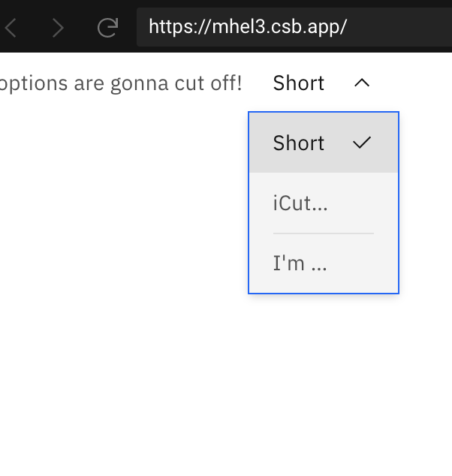452x476 pixels.
Task: Click the browser forward arrow
Action: tap(58, 29)
